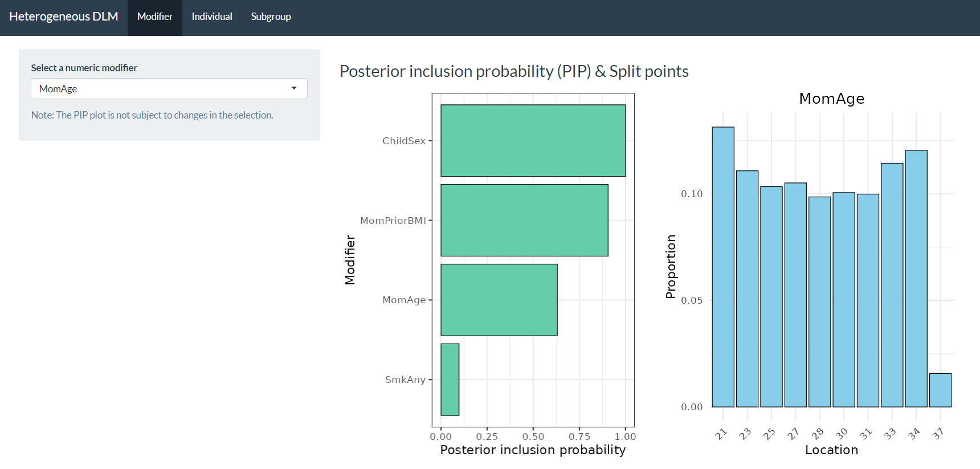Click the dropdown caret arrow
This screenshot has height=469, width=980.
tap(294, 88)
